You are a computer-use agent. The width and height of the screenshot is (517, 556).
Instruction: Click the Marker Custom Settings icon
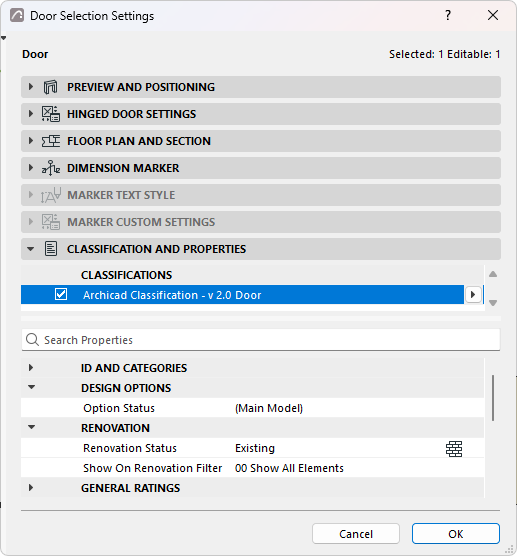click(51, 222)
